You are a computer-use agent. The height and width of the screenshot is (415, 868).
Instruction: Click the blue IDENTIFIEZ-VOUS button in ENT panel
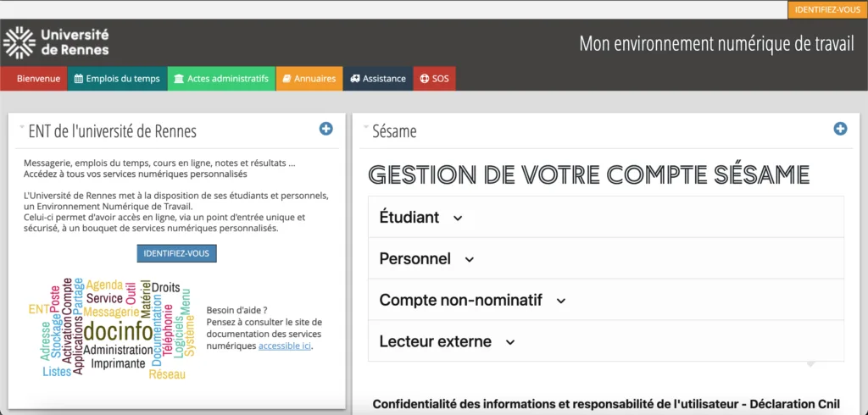click(176, 253)
